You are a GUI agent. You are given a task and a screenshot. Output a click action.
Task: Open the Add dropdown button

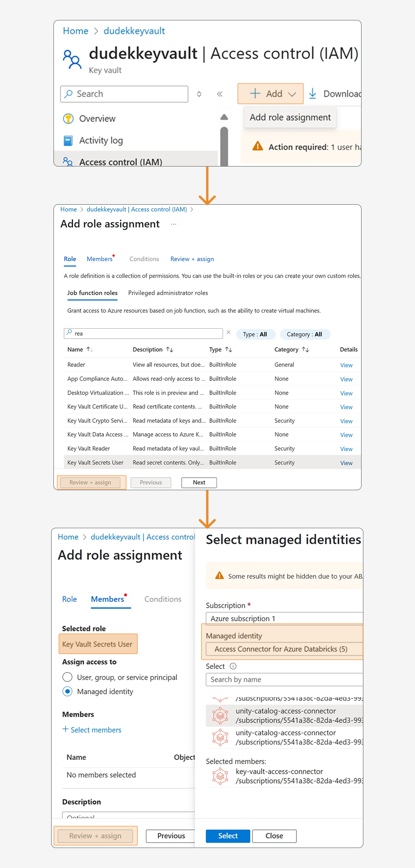tap(270, 94)
